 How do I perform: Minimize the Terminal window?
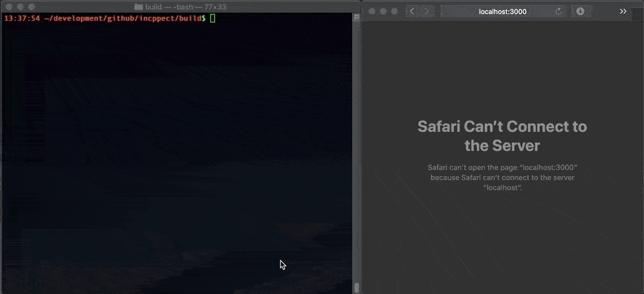point(20,7)
